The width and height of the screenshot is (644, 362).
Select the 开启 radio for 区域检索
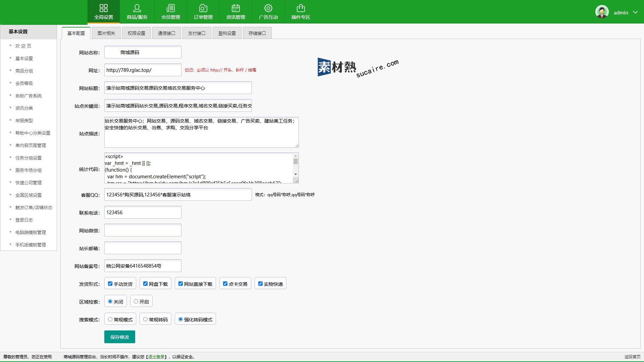[x=136, y=302]
